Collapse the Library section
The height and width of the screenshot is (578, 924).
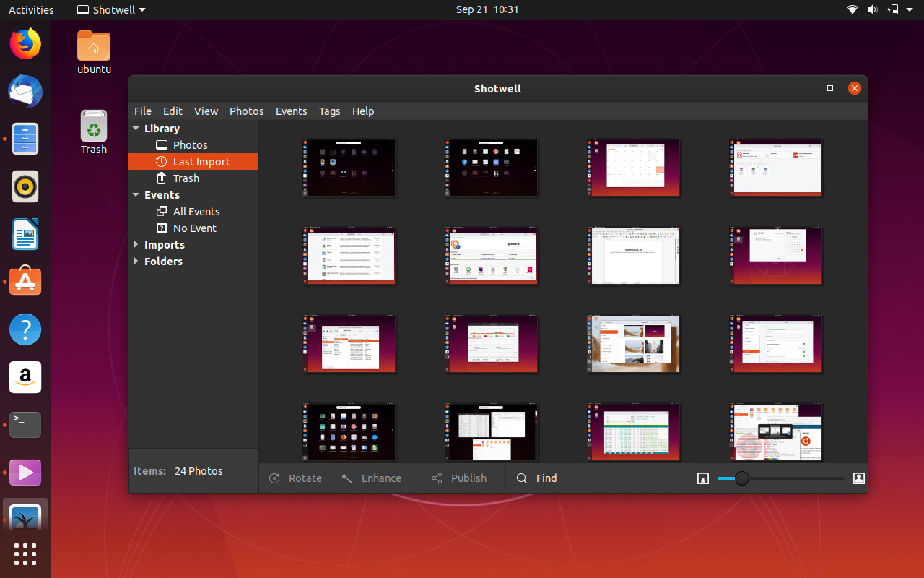coord(135,128)
